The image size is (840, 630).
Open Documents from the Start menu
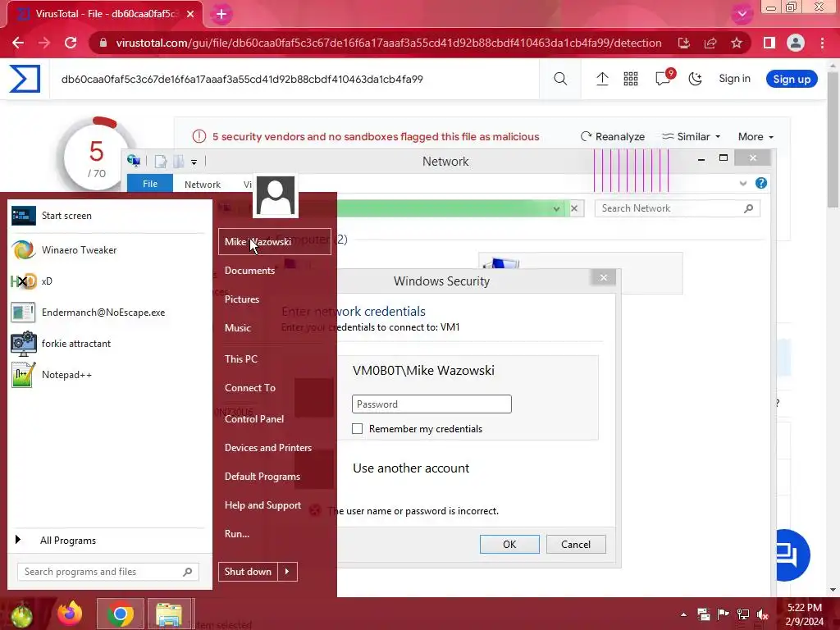(x=249, y=271)
